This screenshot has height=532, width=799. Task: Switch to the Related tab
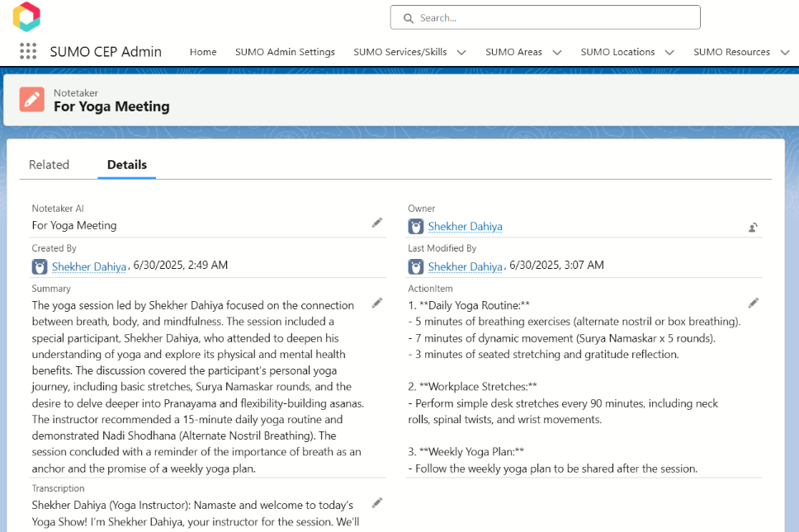(x=49, y=165)
